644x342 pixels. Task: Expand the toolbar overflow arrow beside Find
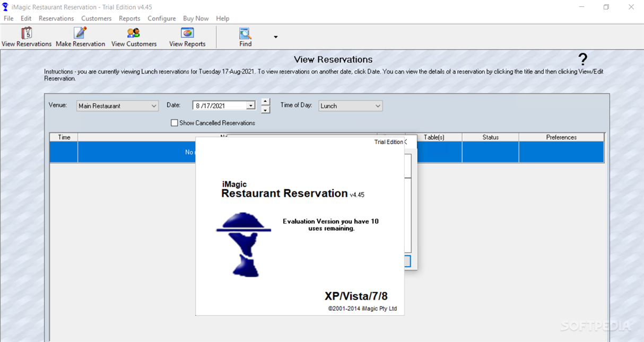coord(275,37)
